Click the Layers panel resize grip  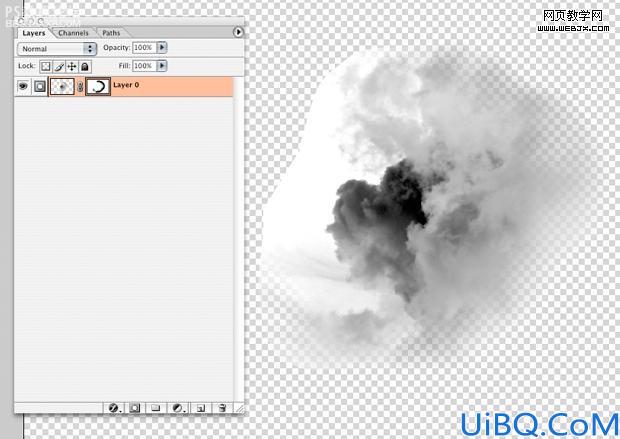239,409
